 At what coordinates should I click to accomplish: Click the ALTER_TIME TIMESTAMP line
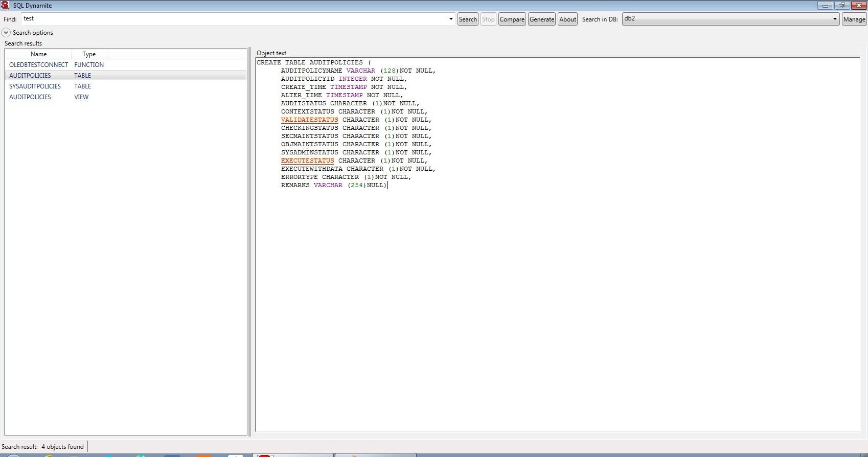342,95
